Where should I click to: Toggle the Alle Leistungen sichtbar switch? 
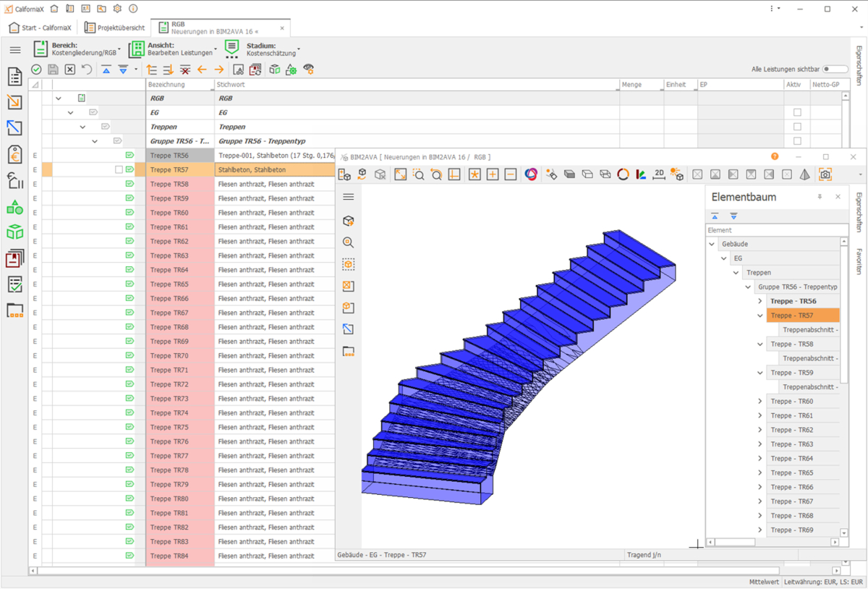click(835, 69)
